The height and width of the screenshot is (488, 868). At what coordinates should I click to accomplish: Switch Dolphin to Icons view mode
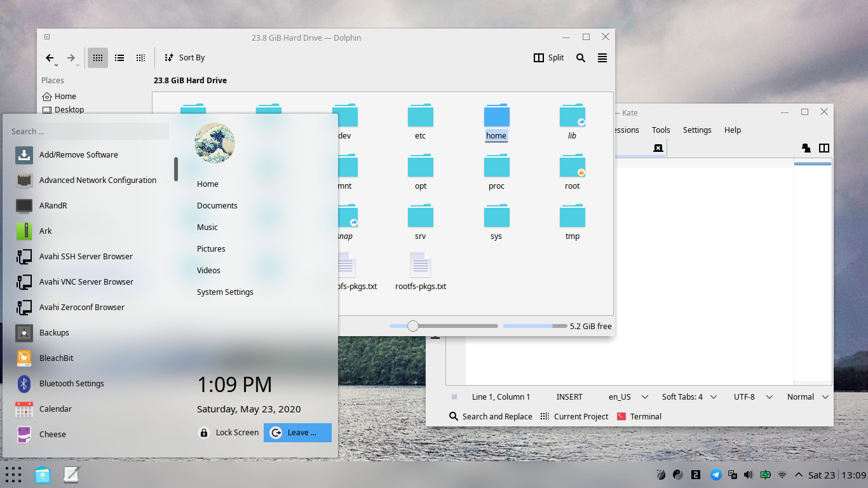pos(98,58)
